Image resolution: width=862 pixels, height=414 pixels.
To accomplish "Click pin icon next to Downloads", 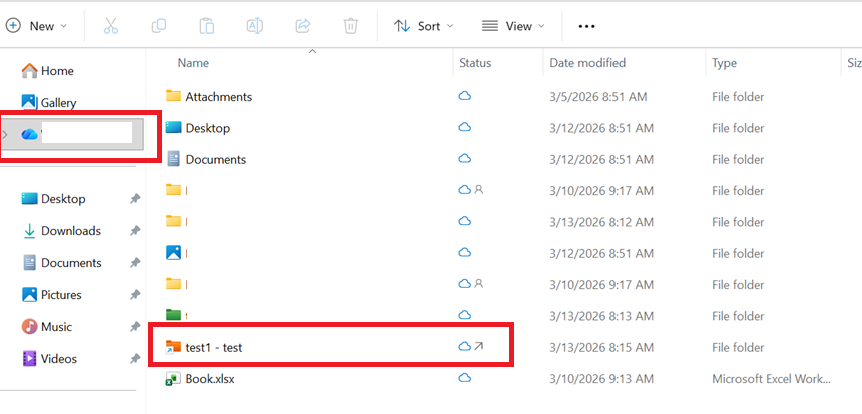I will point(135,231).
